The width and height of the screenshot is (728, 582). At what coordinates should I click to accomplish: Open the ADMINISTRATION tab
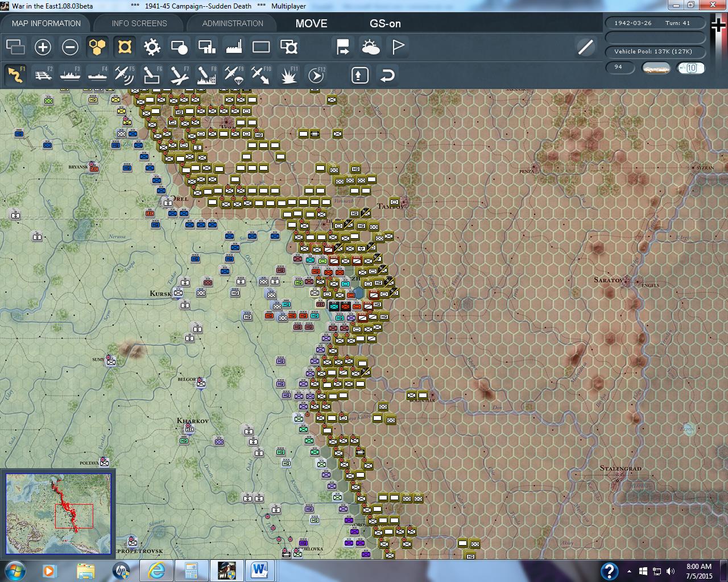(x=233, y=23)
